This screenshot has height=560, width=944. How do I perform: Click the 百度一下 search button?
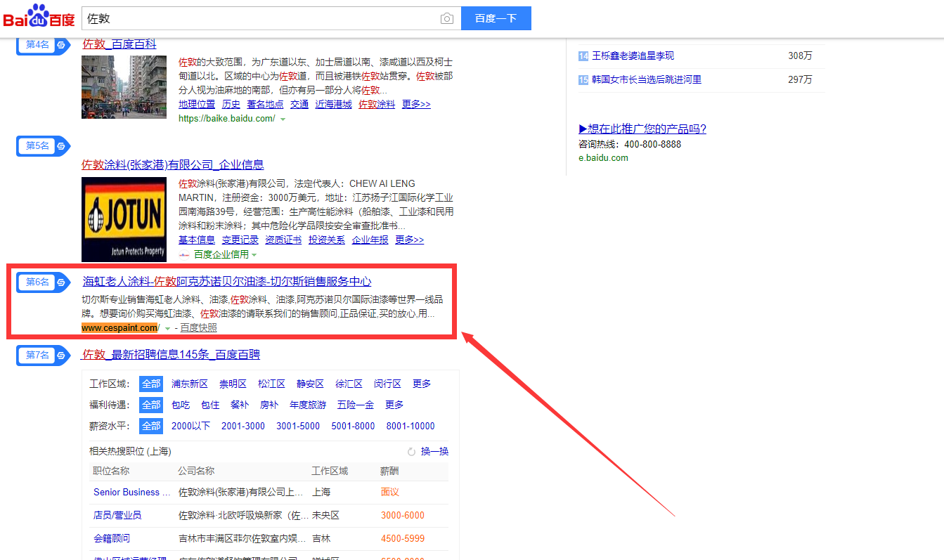click(x=496, y=19)
